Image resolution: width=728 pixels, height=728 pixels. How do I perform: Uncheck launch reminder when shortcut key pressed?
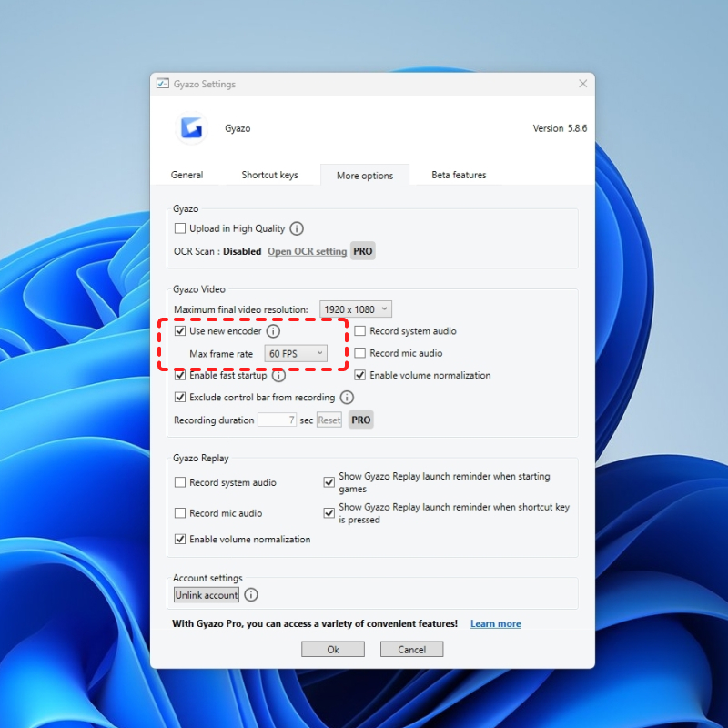pos(329,513)
